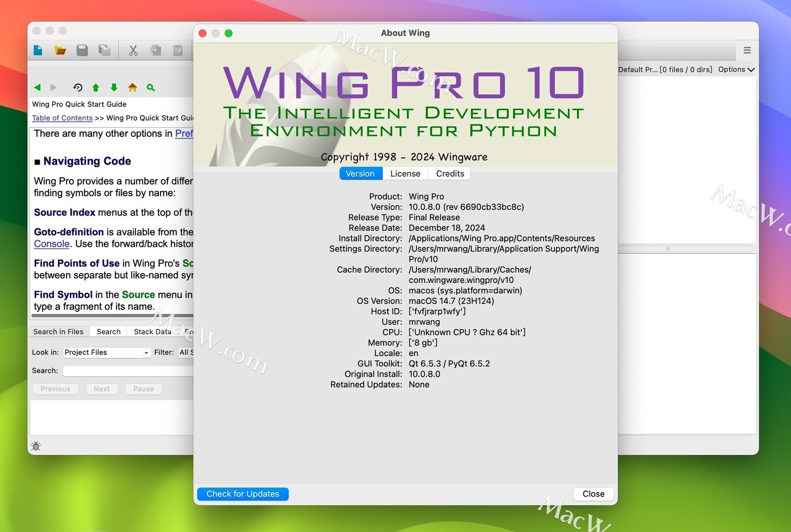
Task: Select the Search tab in bottom panel
Action: click(x=109, y=332)
